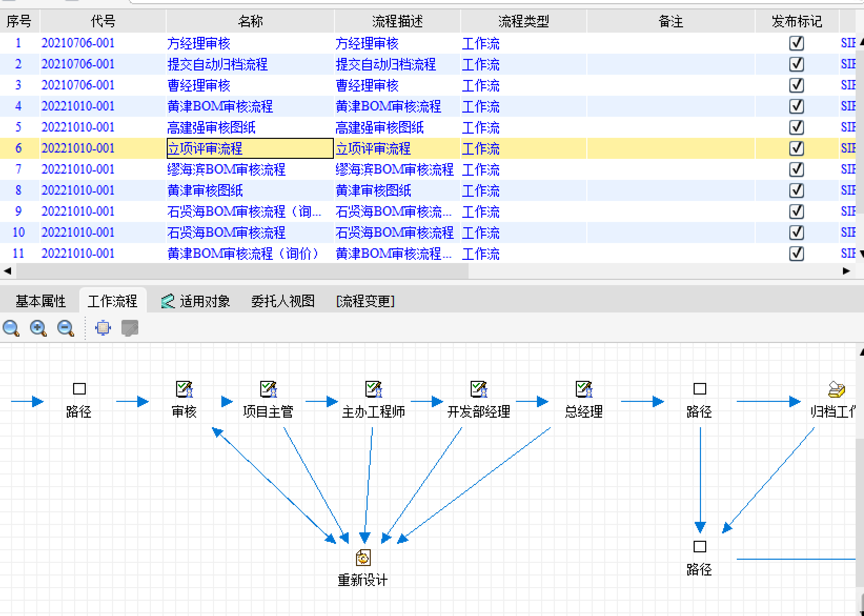Click the 发布标记 column header
This screenshot has height=616, width=864.
point(797,22)
